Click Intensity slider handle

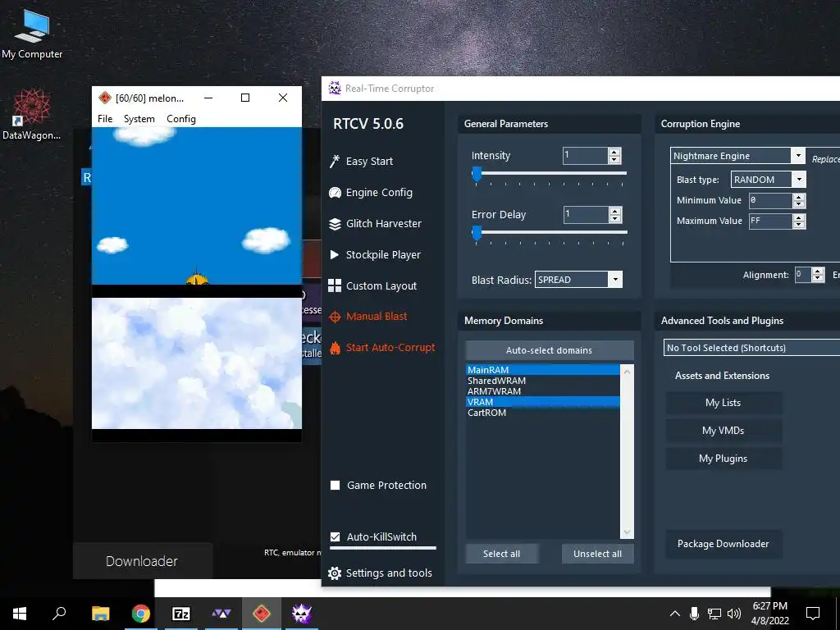(x=477, y=174)
